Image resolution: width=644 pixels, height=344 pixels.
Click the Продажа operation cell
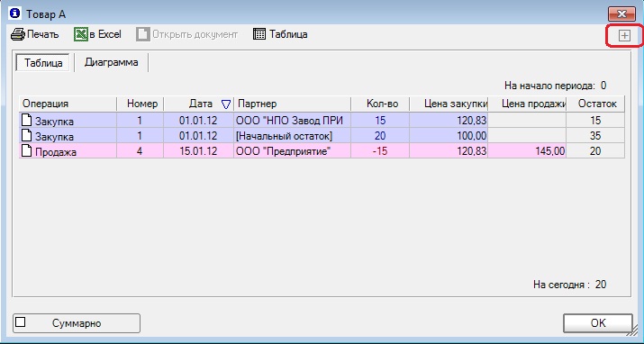coord(68,151)
